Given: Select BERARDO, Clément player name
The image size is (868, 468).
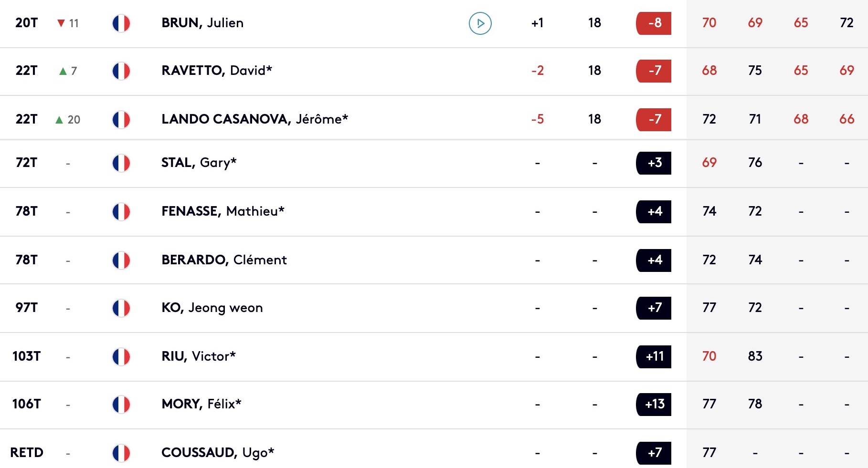Looking at the screenshot, I should pyautogui.click(x=224, y=260).
